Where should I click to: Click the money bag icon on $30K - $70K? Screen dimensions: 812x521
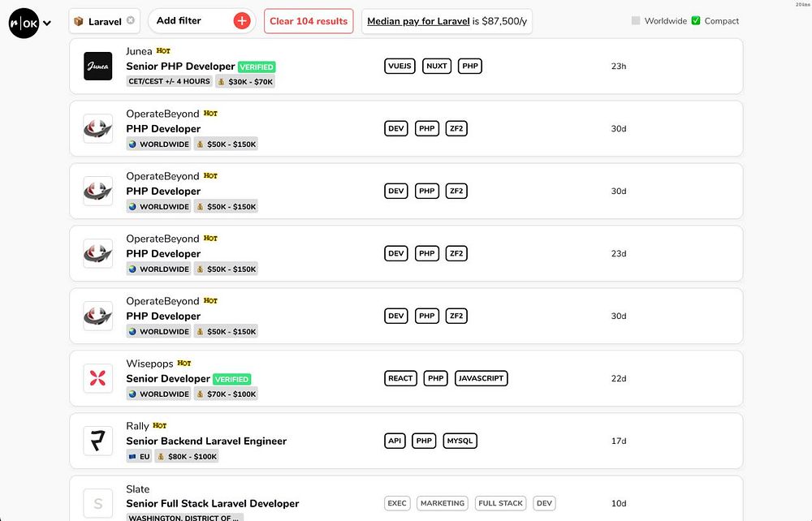click(x=221, y=82)
